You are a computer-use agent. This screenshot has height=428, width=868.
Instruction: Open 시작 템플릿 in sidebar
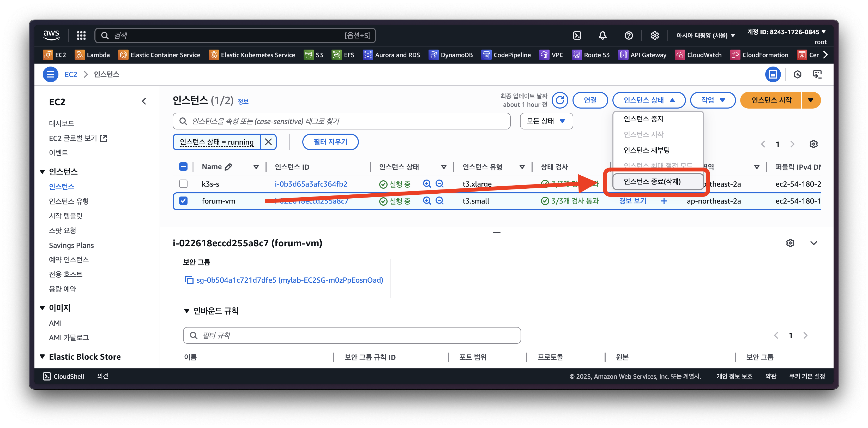66,216
